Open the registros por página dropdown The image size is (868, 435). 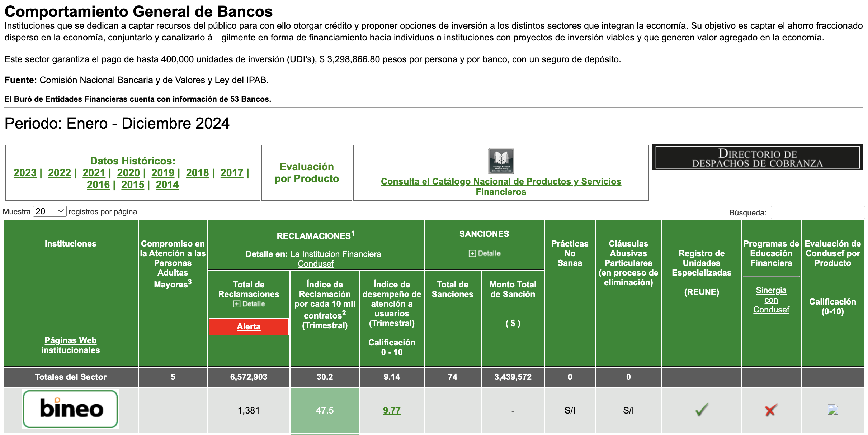pyautogui.click(x=49, y=211)
